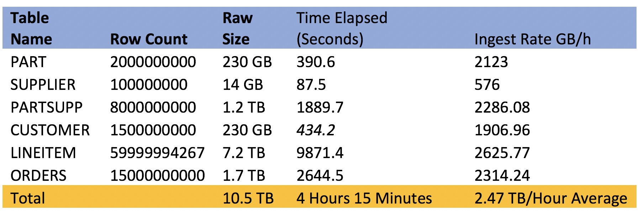Image resolution: width=644 pixels, height=211 pixels.
Task: Click the ORDERS ingest rate 2314.24
Action: pos(502,176)
